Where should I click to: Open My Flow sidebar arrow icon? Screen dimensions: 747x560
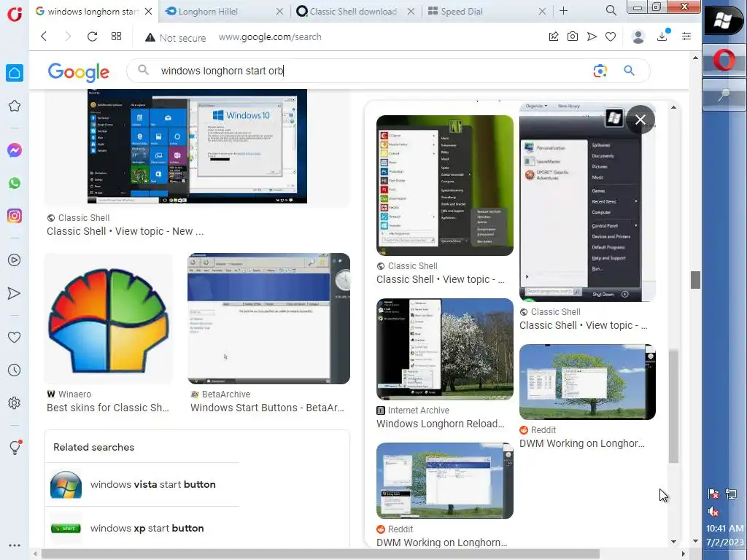coord(15,293)
